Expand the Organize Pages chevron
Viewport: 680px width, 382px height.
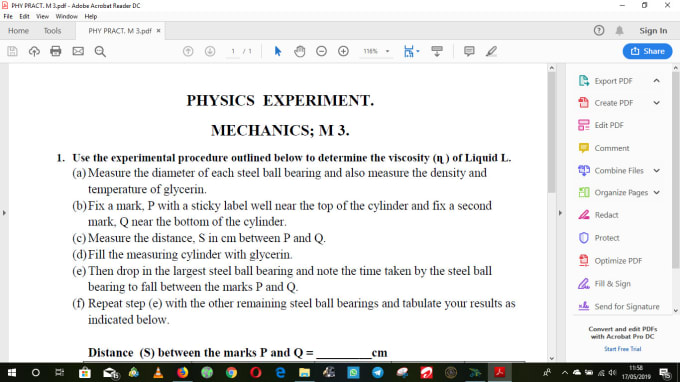[x=657, y=193]
